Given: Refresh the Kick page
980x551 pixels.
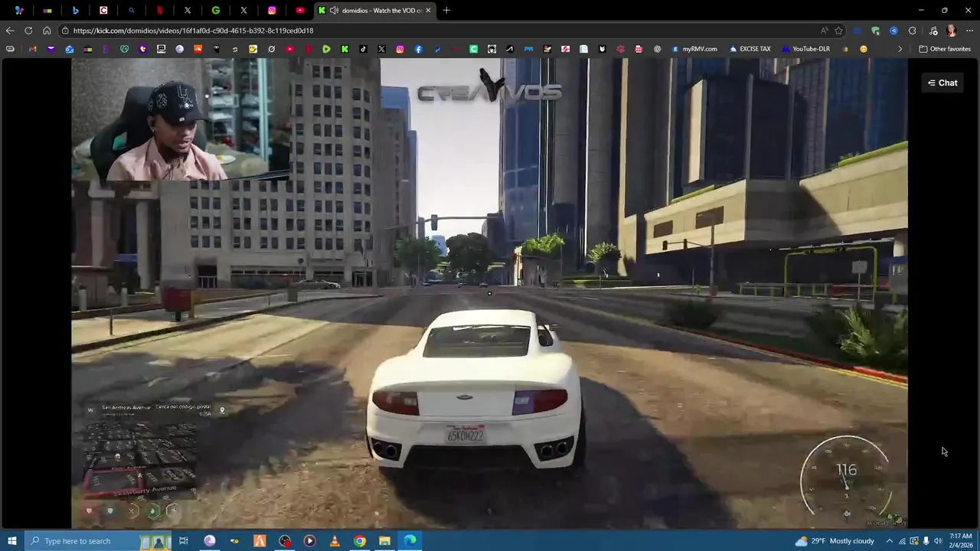Looking at the screenshot, I should click(x=28, y=31).
